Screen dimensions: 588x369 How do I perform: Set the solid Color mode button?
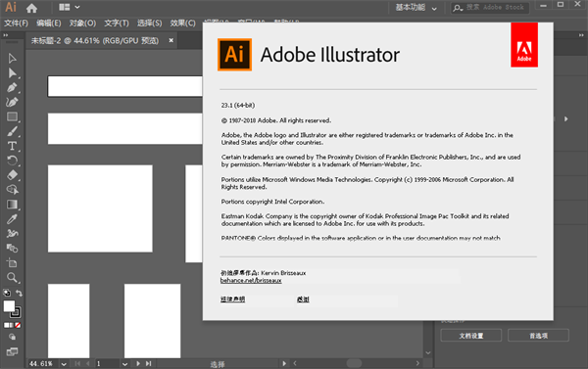[x=6, y=325]
